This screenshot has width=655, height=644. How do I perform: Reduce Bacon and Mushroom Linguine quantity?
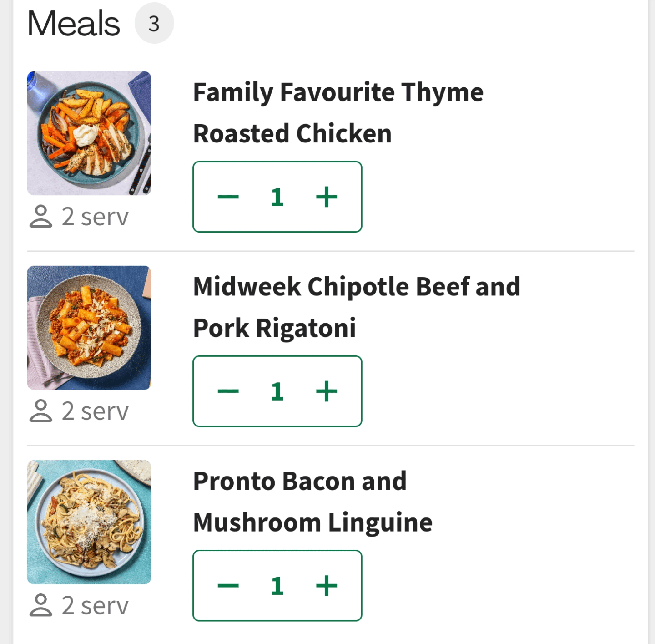[x=228, y=586]
